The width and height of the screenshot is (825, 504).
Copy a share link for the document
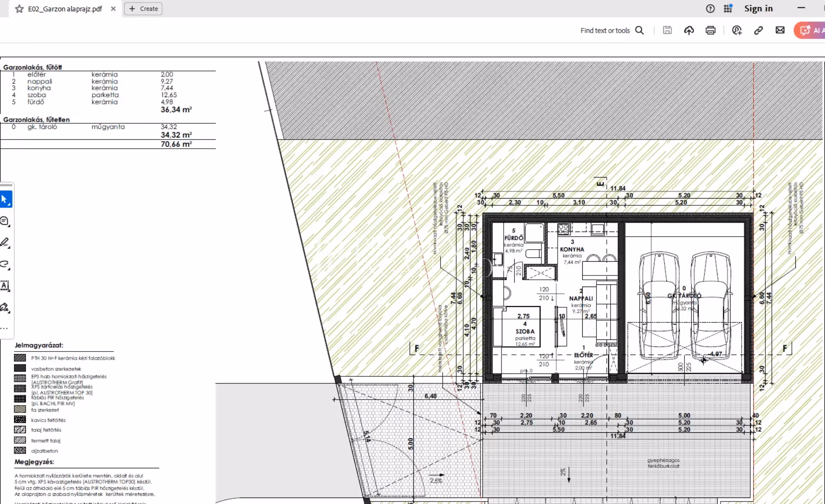(758, 30)
